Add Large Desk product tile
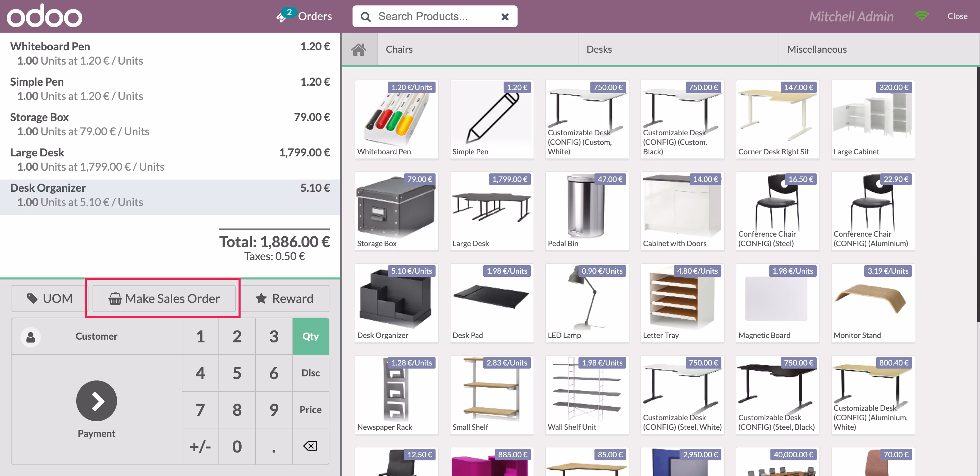The width and height of the screenshot is (980, 476). (491, 211)
